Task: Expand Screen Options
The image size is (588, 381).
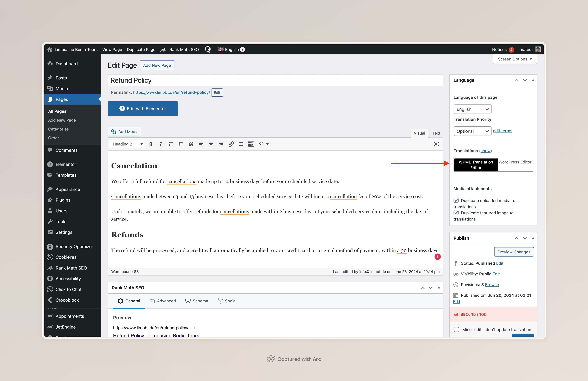Action: [x=515, y=59]
